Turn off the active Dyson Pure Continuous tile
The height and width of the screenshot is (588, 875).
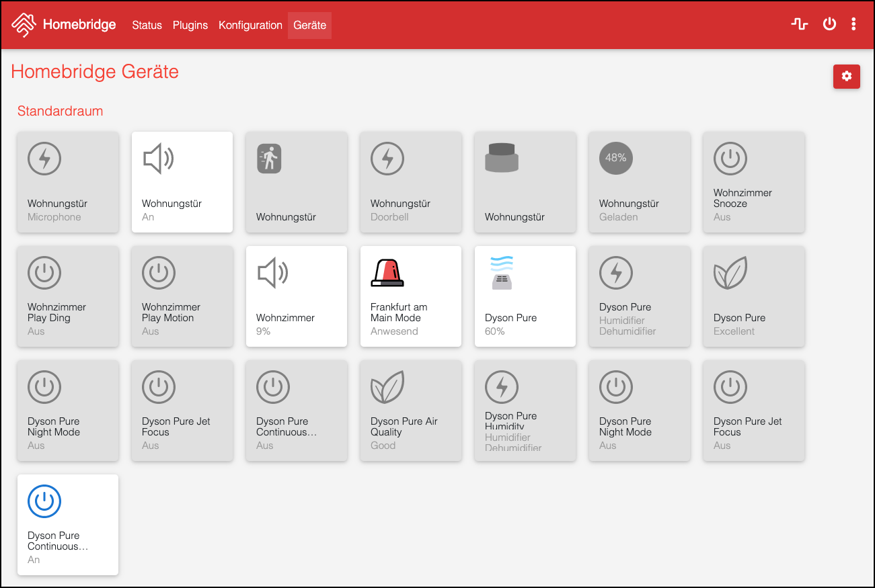[68, 525]
